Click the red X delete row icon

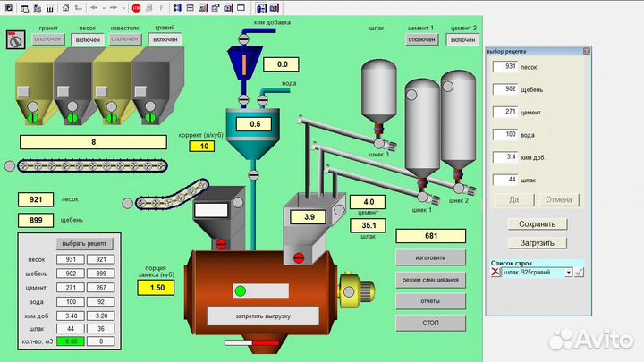pyautogui.click(x=496, y=272)
